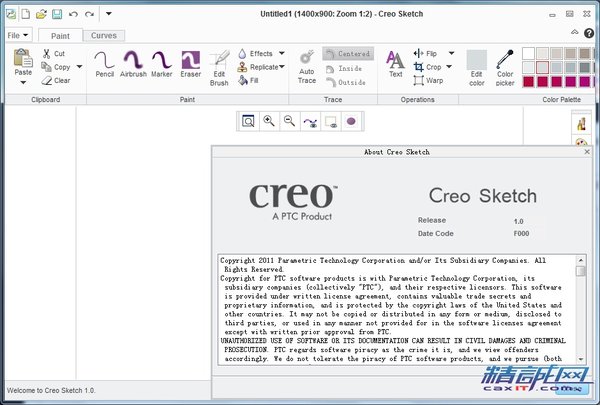Pick the brown-taupe swatch in top row
The width and height of the screenshot is (600, 405).
pyautogui.click(x=584, y=54)
